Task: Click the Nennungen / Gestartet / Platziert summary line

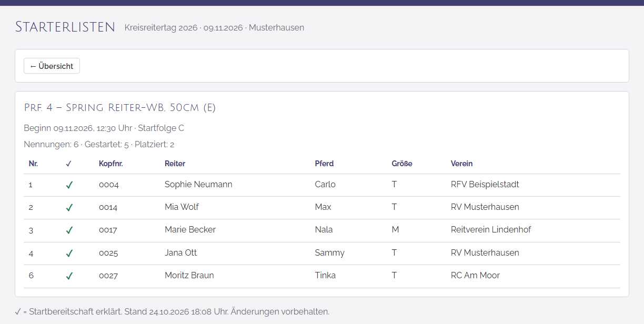Action: tap(99, 145)
